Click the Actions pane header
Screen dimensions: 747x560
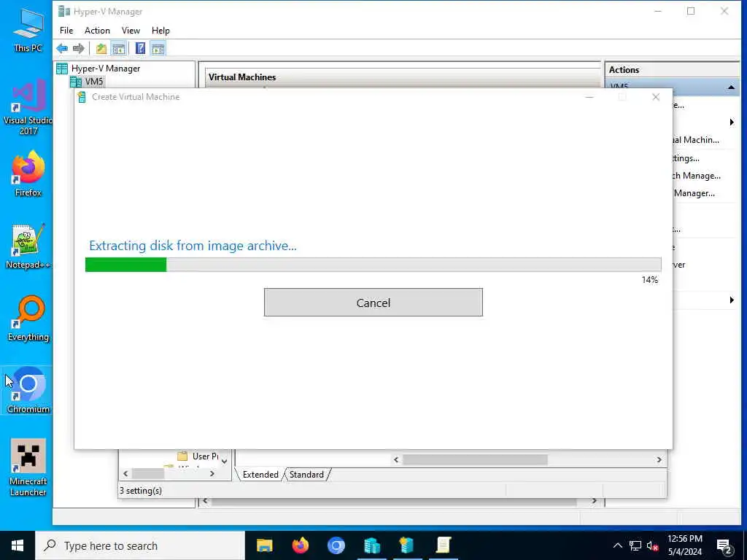tap(672, 69)
